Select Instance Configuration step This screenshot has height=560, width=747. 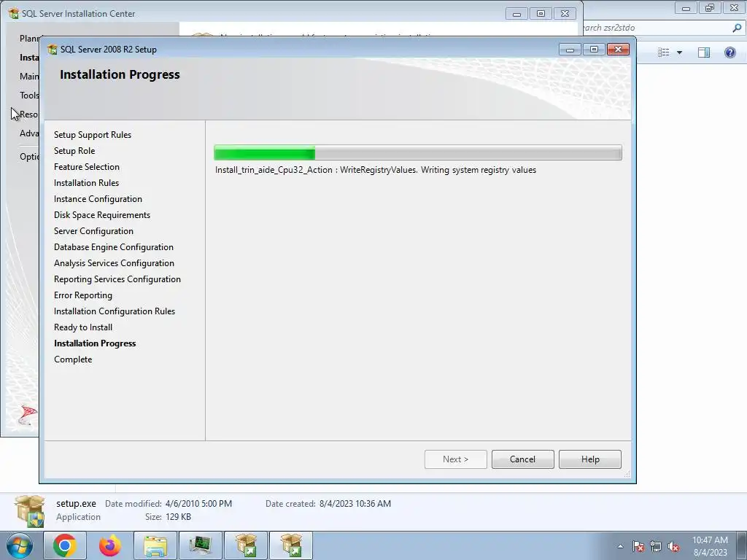tap(98, 199)
